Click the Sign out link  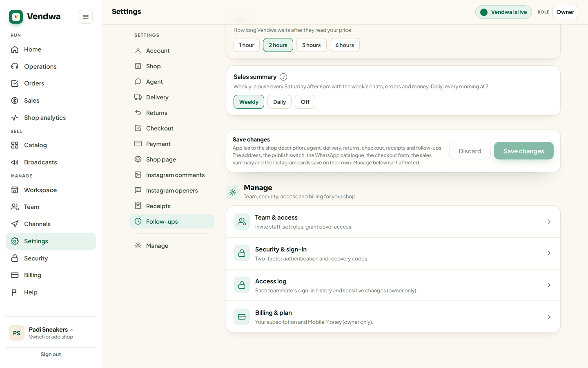point(51,355)
